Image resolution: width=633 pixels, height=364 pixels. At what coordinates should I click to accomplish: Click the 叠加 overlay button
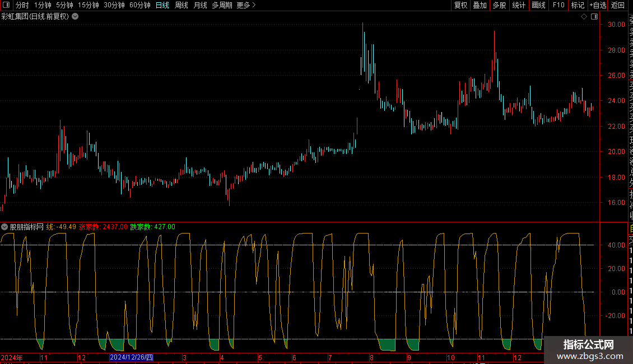[480, 5]
